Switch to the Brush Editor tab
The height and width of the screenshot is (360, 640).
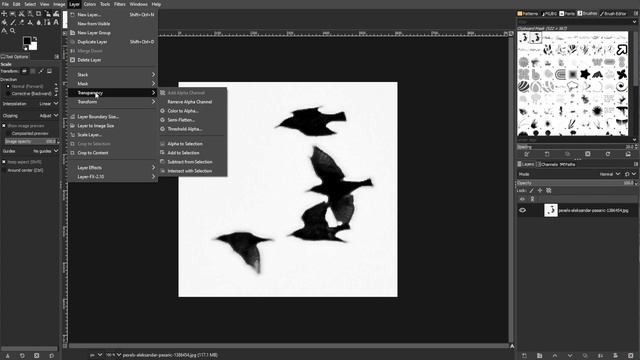pos(614,13)
